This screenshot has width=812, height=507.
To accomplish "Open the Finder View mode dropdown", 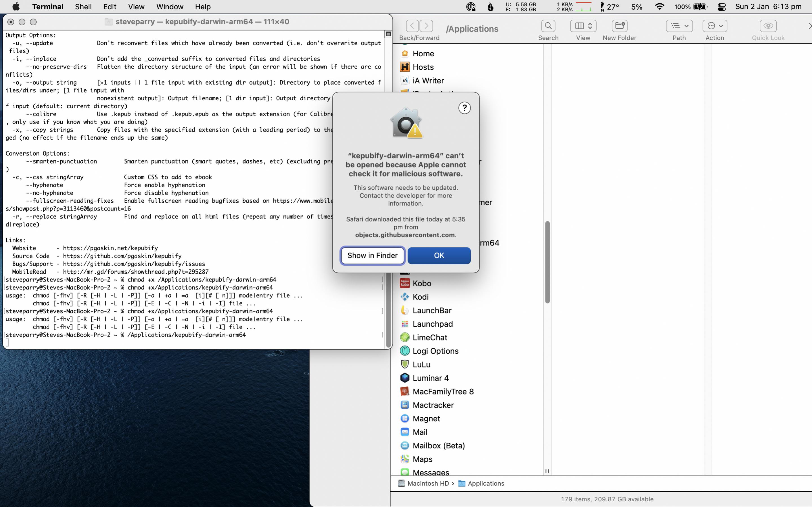I will tap(583, 26).
